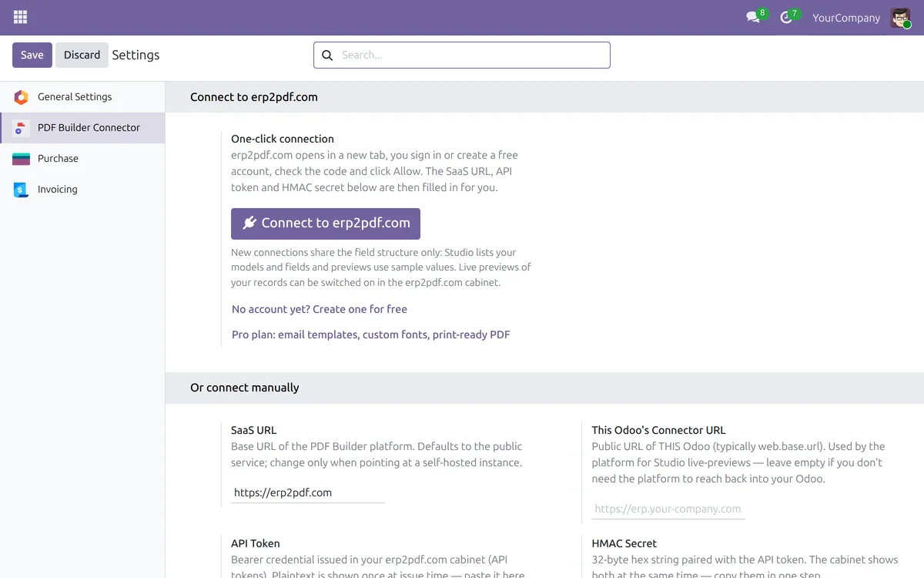Click This Odoo's Connector URL input
The height and width of the screenshot is (578, 924).
pos(668,509)
